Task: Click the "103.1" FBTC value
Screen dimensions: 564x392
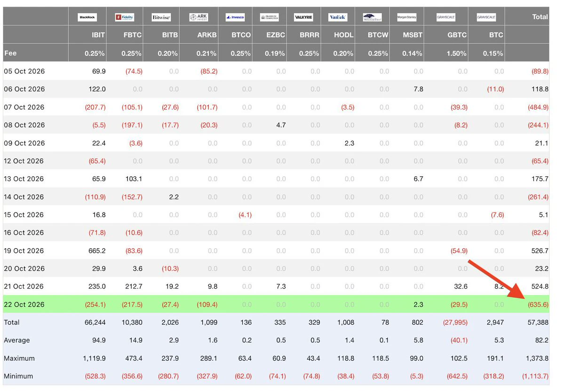Action: pyautogui.click(x=134, y=179)
